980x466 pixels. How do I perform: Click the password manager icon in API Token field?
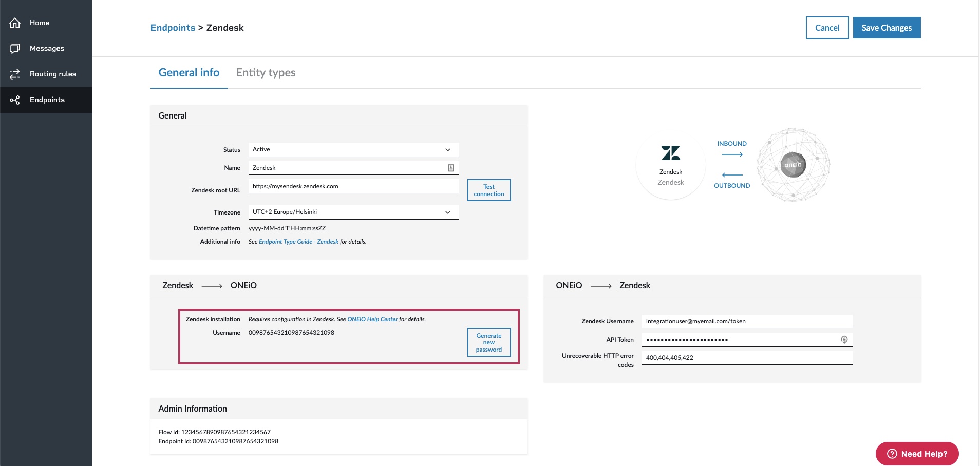point(844,340)
